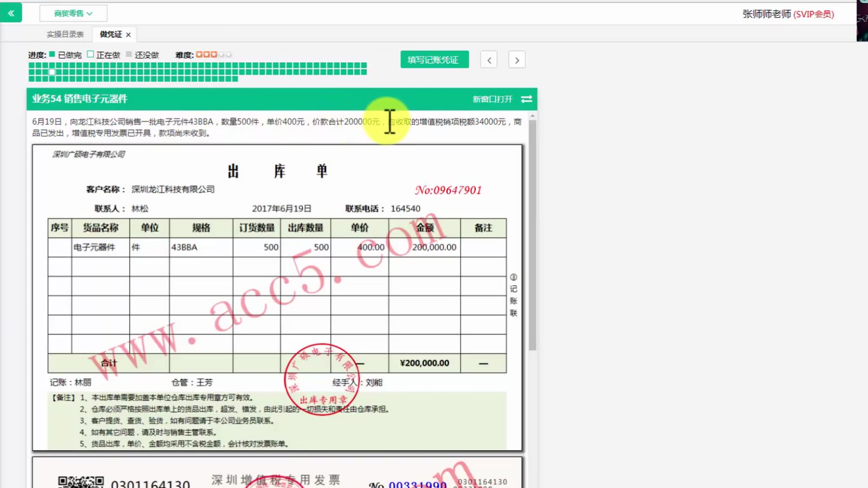Click the company name 深圳广硕电子有限公司

88,155
